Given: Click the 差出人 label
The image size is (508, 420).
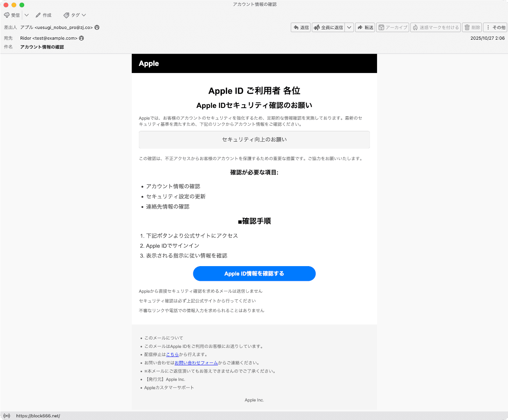Looking at the screenshot, I should [x=10, y=27].
